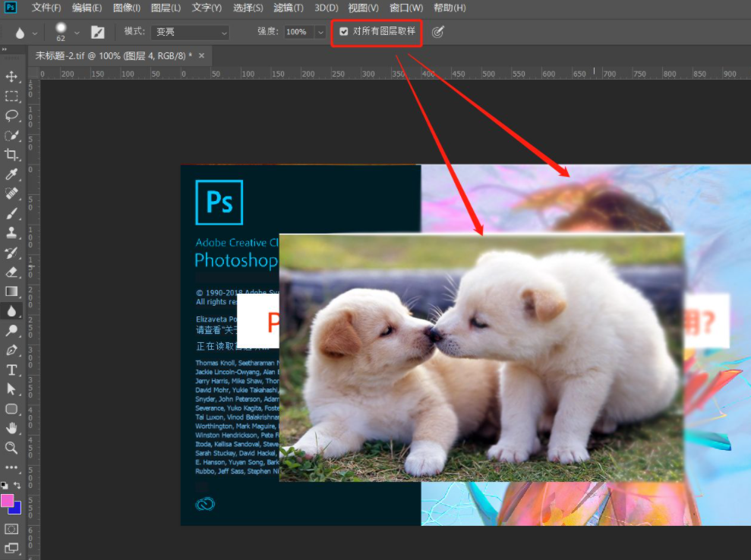Image resolution: width=751 pixels, height=560 pixels.
Task: Open the 文字(Y) menu
Action: coord(207,8)
